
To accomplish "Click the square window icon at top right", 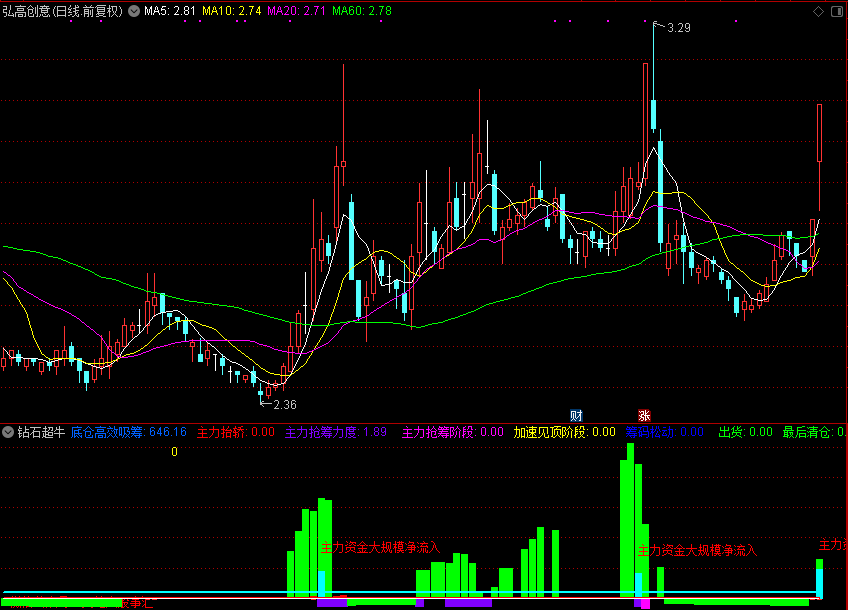I will (836, 12).
